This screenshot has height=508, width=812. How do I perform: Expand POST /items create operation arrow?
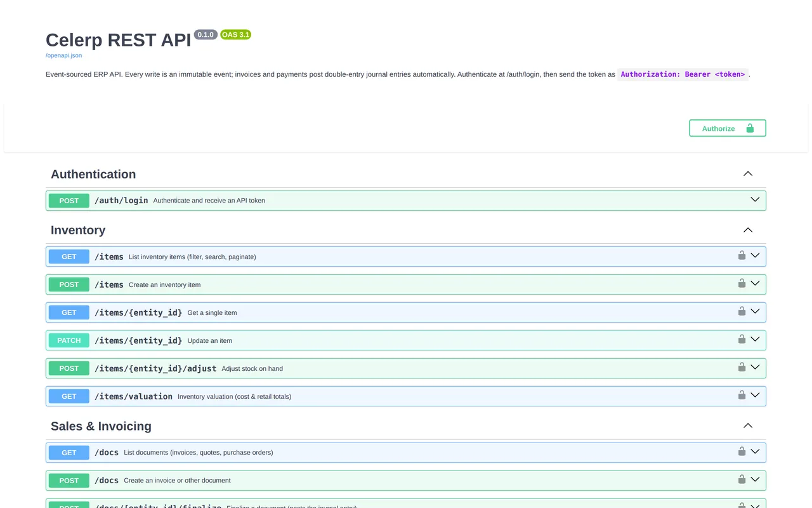tap(755, 283)
